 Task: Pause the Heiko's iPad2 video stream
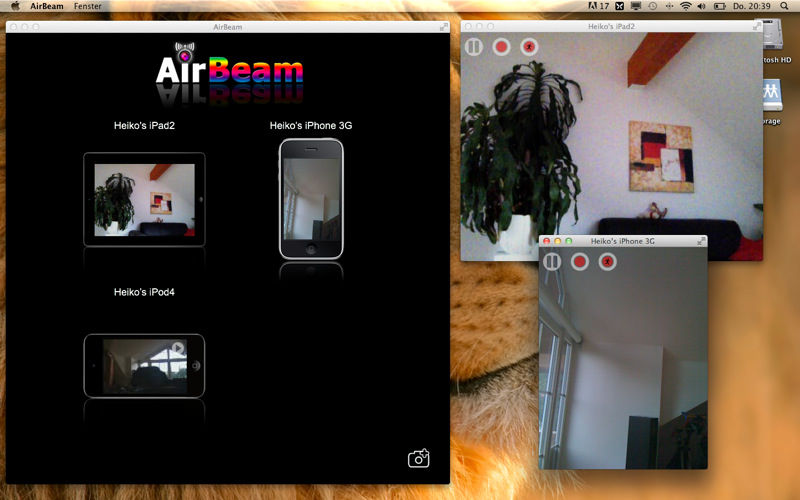(x=473, y=47)
